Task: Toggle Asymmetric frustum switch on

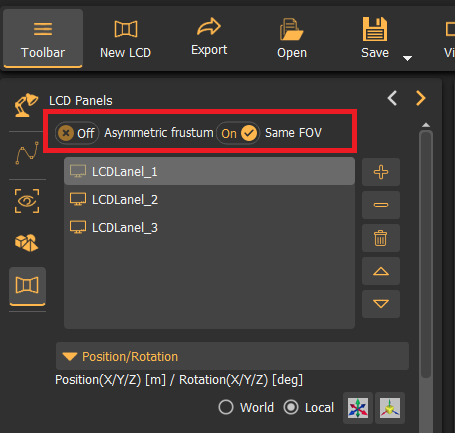Action: (77, 133)
